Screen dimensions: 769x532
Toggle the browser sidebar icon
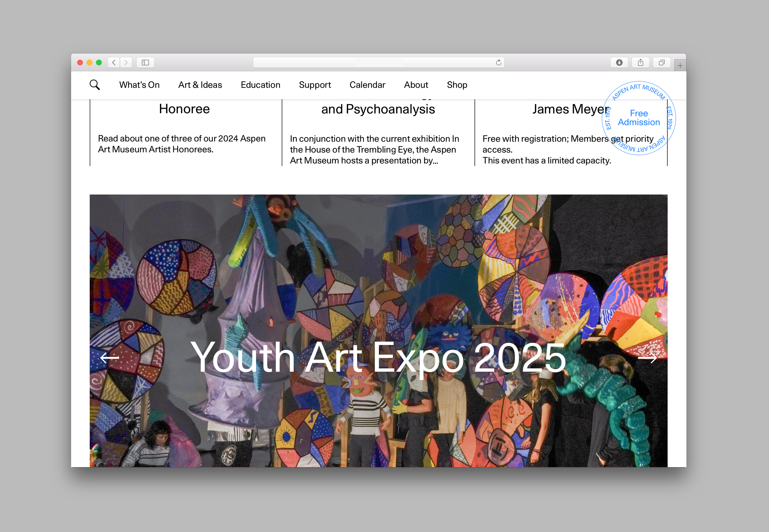(x=145, y=63)
